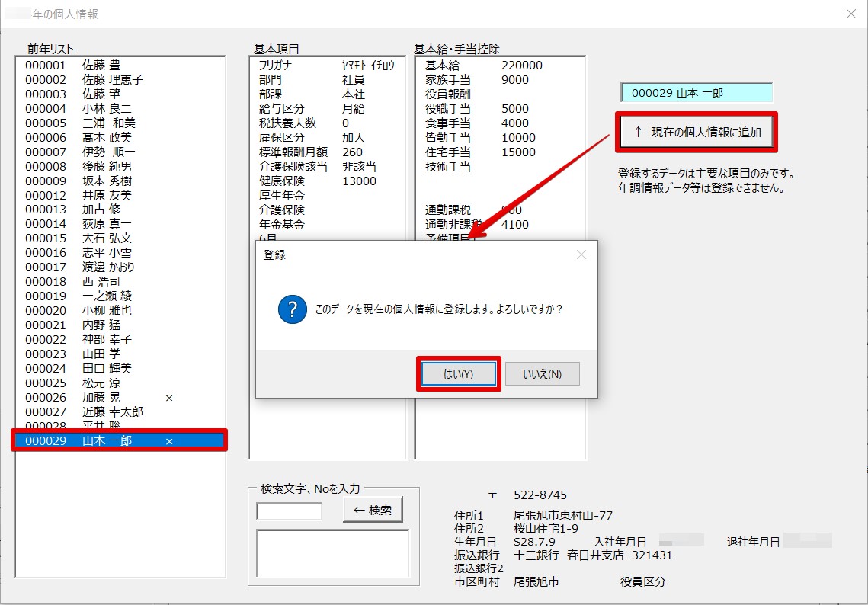Click the ← 検索 search button

[373, 510]
